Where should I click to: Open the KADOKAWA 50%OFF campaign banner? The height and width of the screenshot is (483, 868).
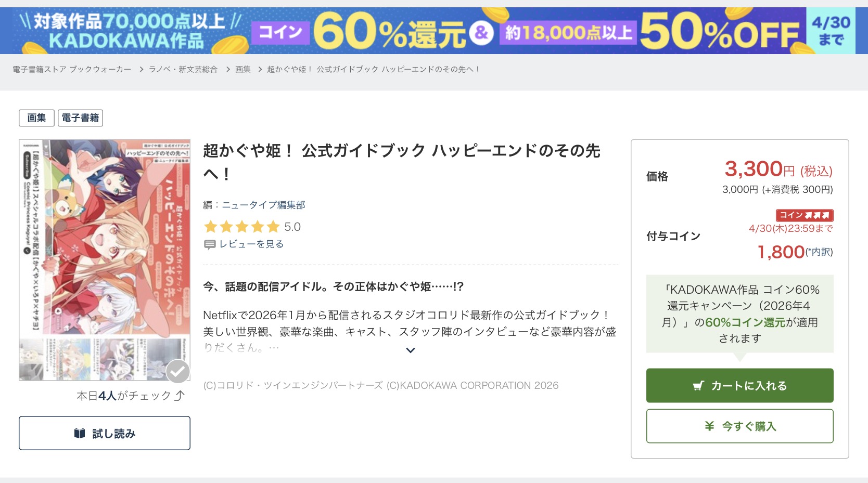434,31
